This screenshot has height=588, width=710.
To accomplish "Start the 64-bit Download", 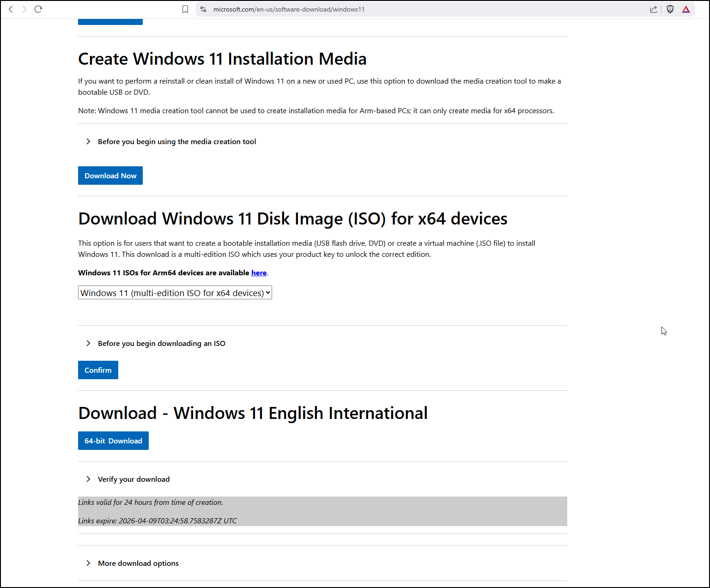I will [x=113, y=441].
